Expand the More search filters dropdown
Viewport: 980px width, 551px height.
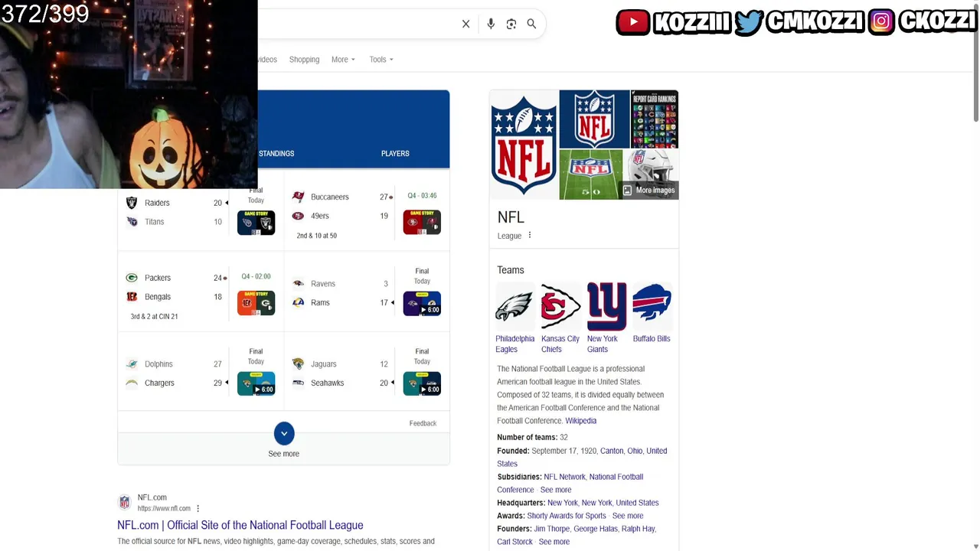click(x=343, y=60)
